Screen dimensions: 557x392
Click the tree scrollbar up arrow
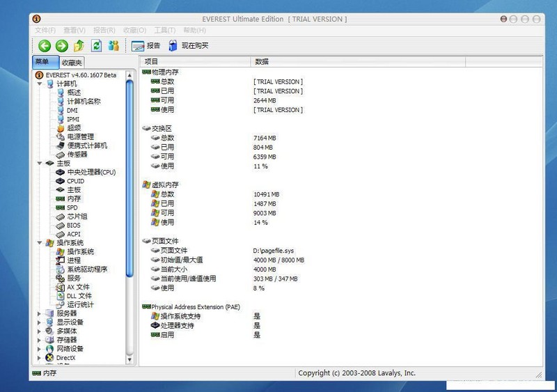[x=130, y=75]
